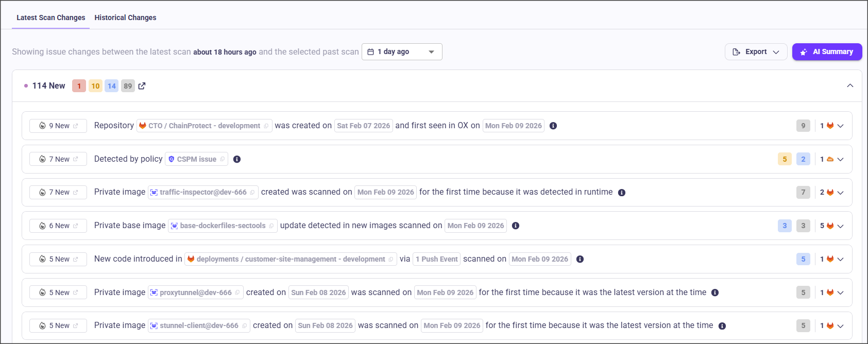
Task: Expand the ChainProtect repository row
Action: coord(840,126)
